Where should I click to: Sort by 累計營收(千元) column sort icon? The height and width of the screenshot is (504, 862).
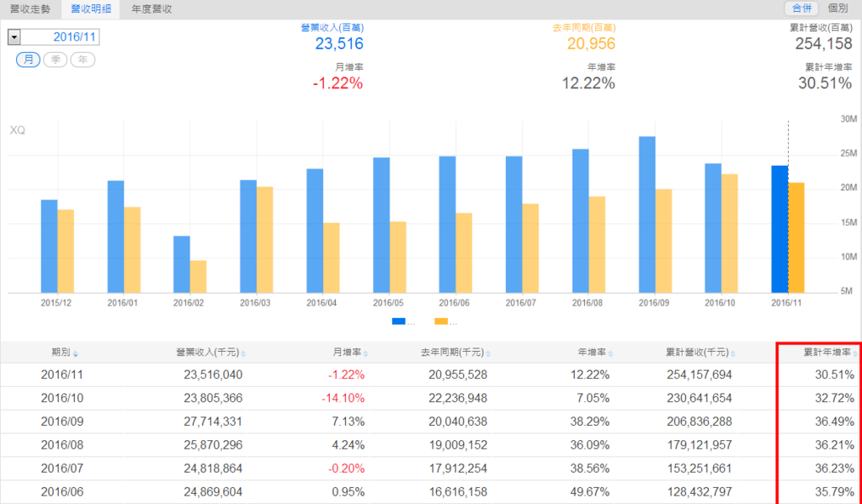pos(734,353)
